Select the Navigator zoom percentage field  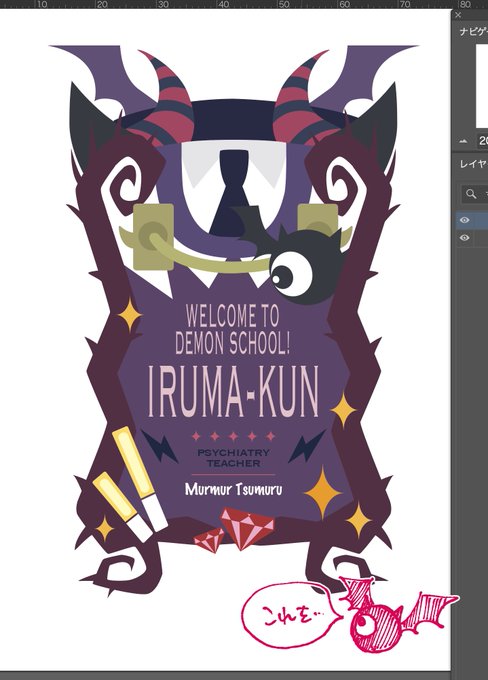coord(482,141)
